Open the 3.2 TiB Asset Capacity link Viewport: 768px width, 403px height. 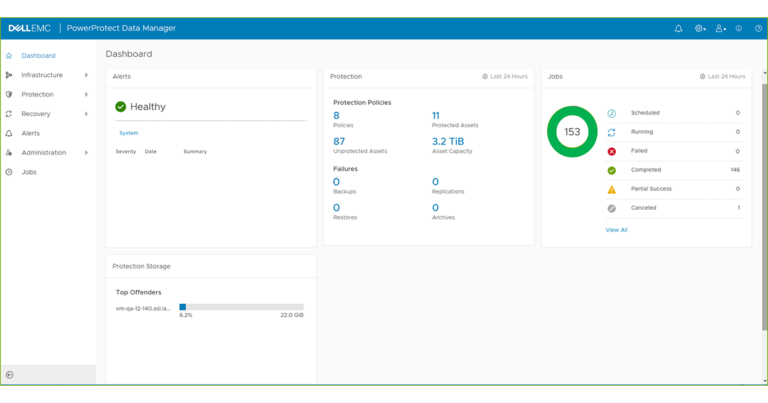448,142
